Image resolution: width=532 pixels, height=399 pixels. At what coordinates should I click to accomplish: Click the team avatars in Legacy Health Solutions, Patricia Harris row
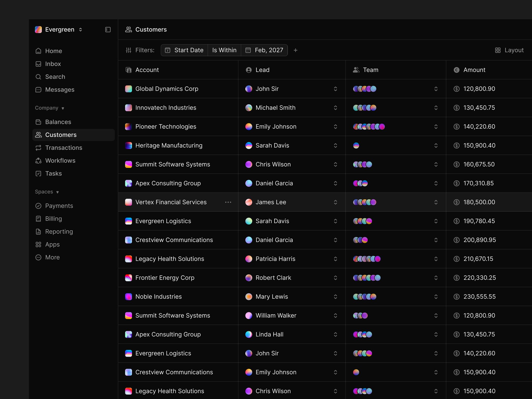tap(367, 259)
